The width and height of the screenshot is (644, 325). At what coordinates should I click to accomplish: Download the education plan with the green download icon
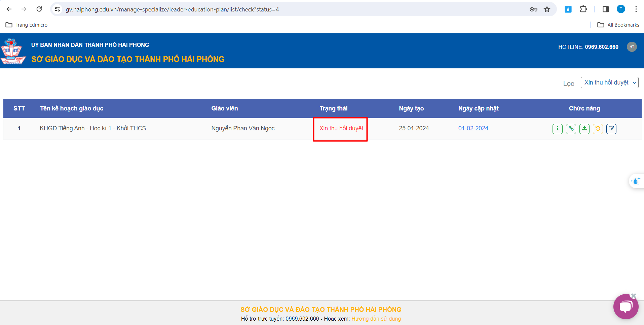pos(584,129)
